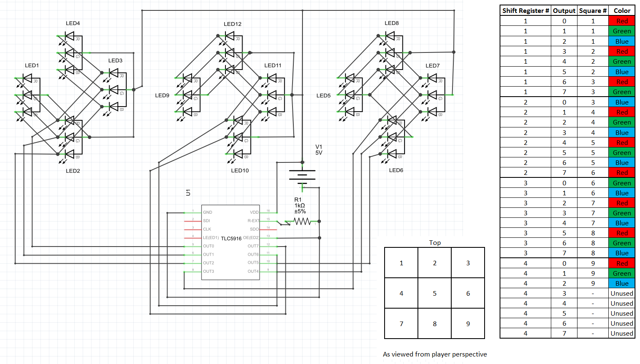Image resolution: width=640 pixels, height=364 pixels.
Task: Click the 'Color' column header
Action: [622, 11]
